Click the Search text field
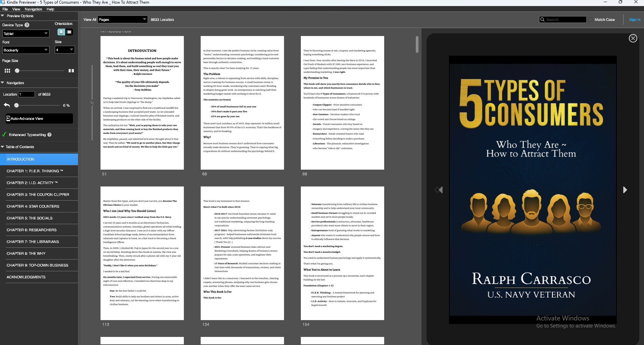The width and height of the screenshot is (644, 345). tap(565, 20)
